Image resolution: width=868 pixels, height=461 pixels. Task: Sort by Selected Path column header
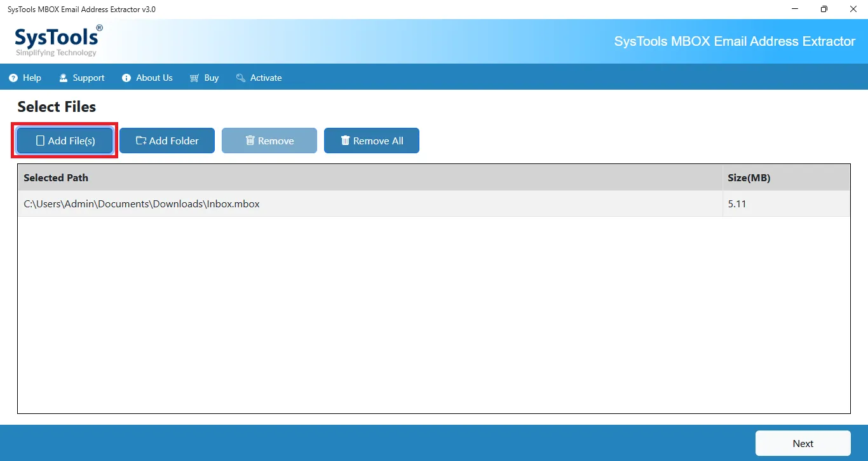tap(370, 177)
